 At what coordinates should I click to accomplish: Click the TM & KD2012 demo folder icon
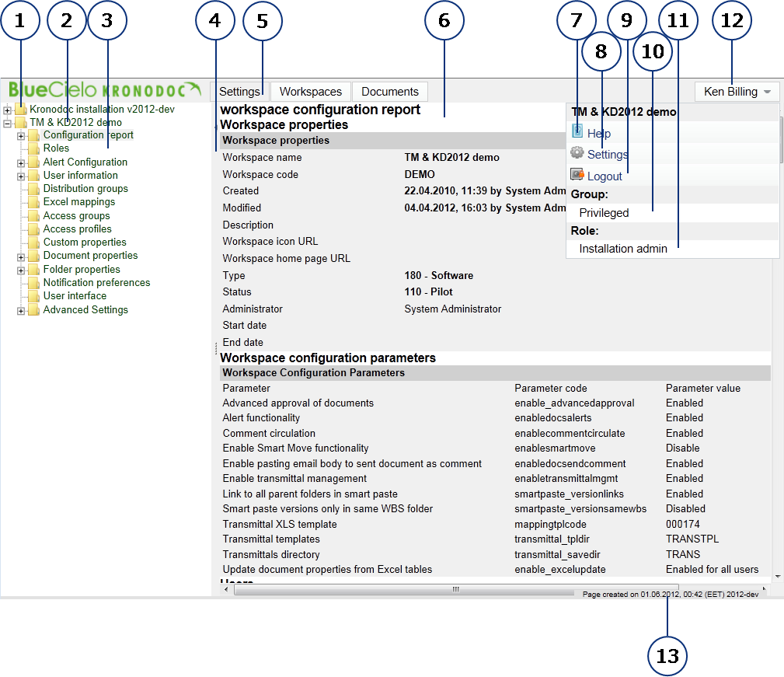pos(21,123)
